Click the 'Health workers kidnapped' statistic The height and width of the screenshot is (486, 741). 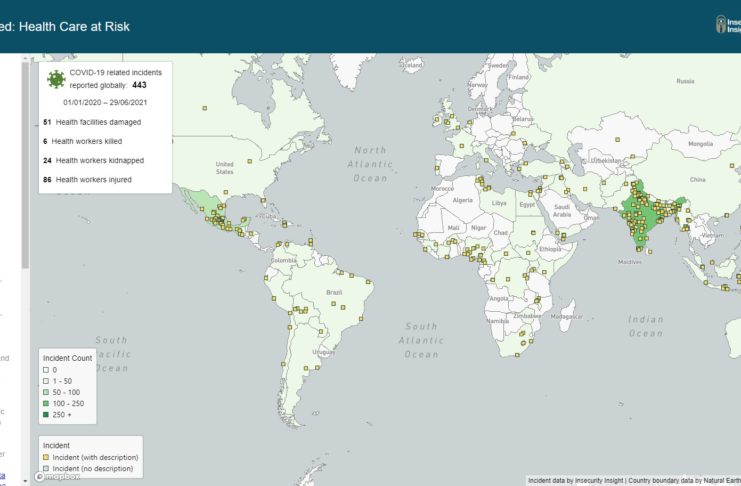[99, 160]
